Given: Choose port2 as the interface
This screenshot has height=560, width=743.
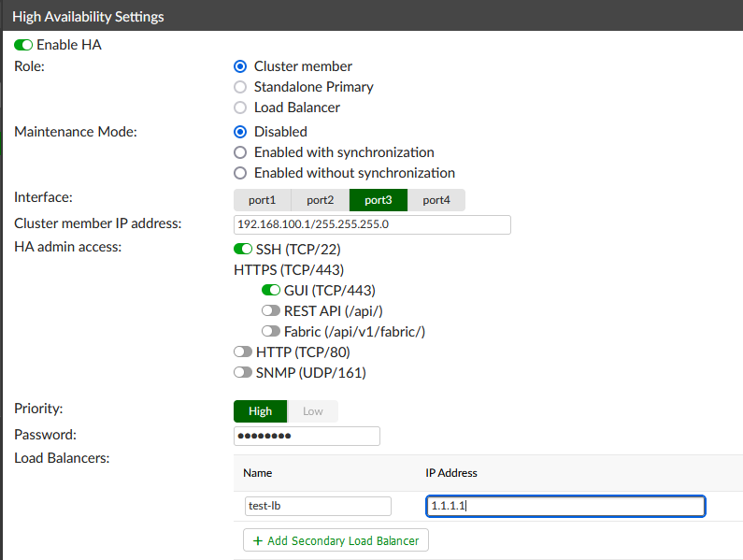Looking at the screenshot, I should (320, 200).
